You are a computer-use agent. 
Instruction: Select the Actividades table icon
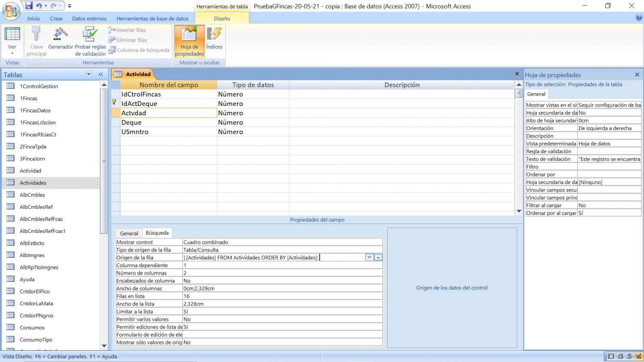point(11,182)
